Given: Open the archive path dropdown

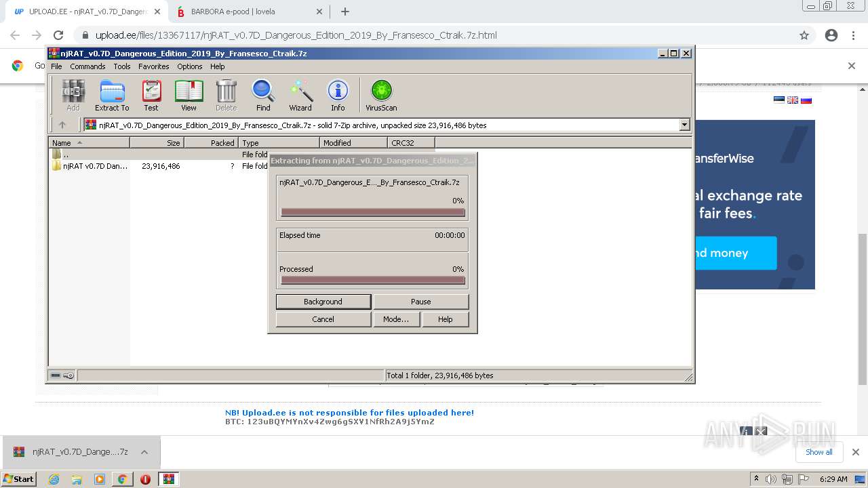Looking at the screenshot, I should click(x=684, y=125).
